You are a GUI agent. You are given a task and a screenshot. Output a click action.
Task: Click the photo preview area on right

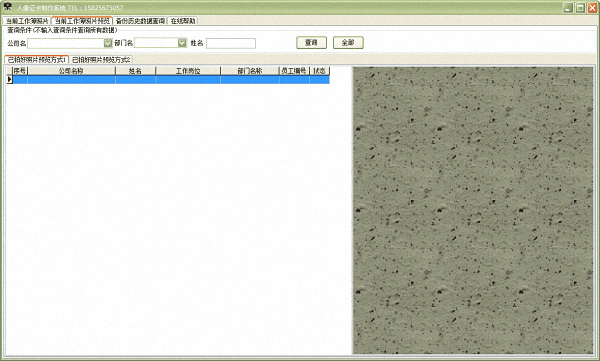click(473, 210)
